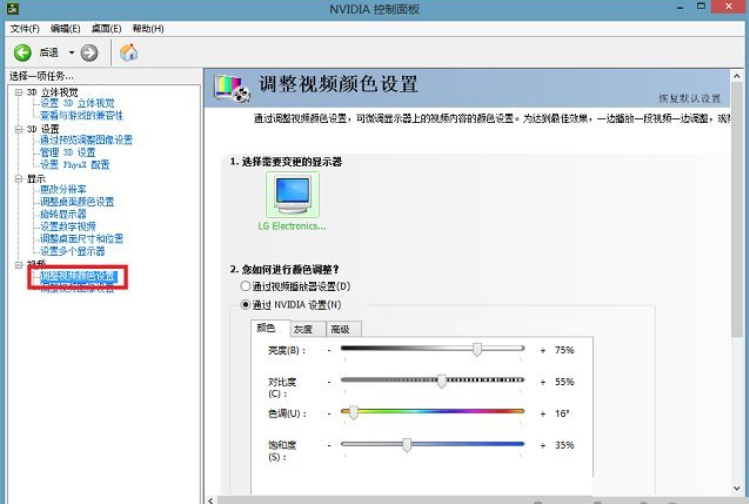Click the 色调(U) hue slider thumb
This screenshot has height=504, width=749.
click(x=353, y=412)
